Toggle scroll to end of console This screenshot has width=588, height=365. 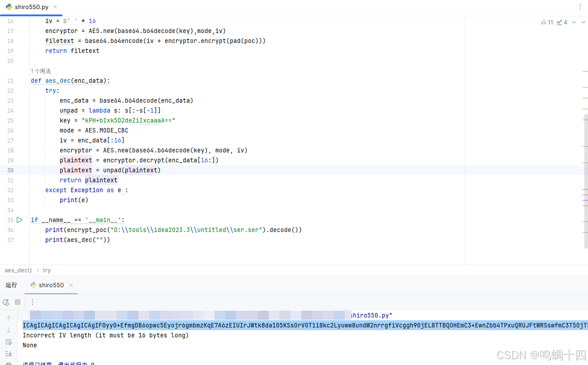click(8, 354)
